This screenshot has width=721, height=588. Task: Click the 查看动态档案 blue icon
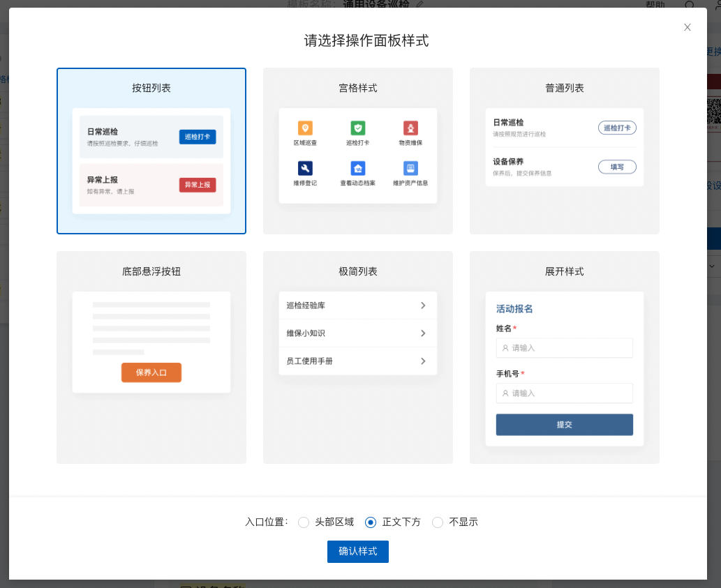click(358, 168)
